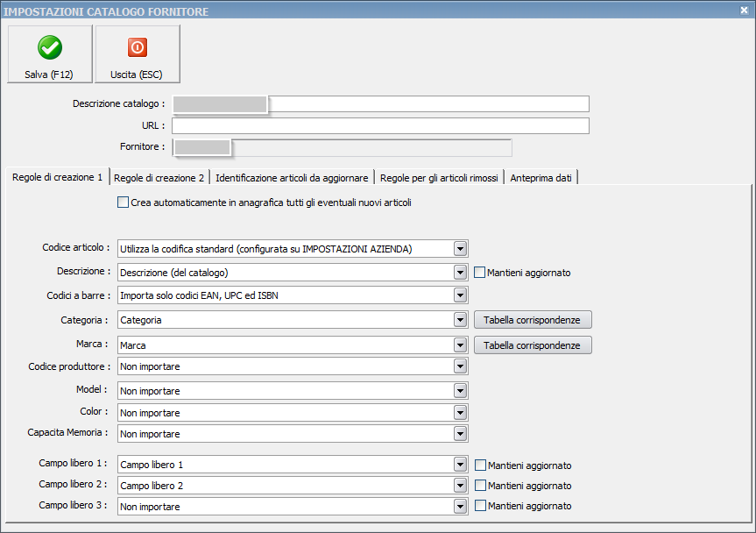Click the green Salva checkmark icon
This screenshot has height=533, width=756.
(x=50, y=47)
